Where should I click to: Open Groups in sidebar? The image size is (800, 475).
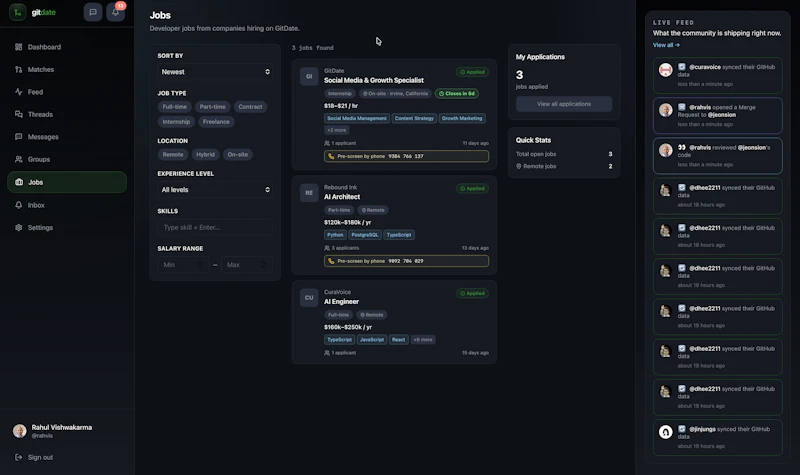coord(67,159)
